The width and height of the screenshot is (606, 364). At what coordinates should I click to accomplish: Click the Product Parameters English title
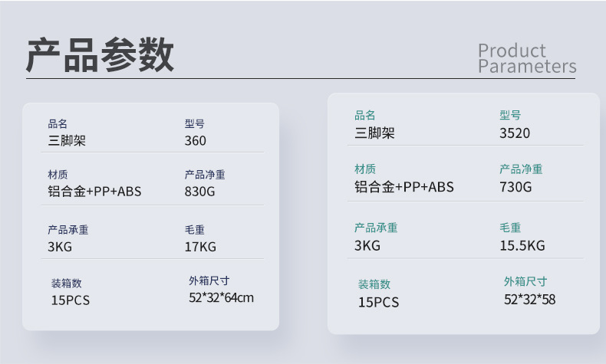[527, 58]
